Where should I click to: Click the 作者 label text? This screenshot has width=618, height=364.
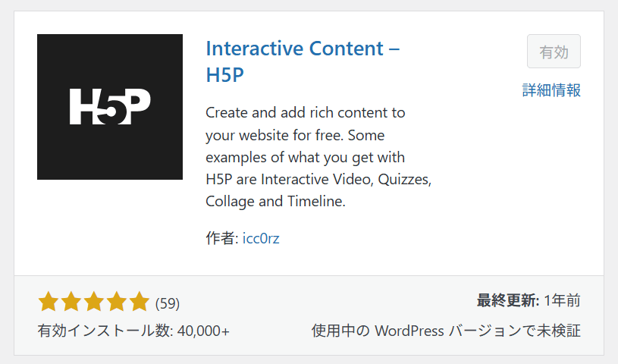[x=222, y=238]
